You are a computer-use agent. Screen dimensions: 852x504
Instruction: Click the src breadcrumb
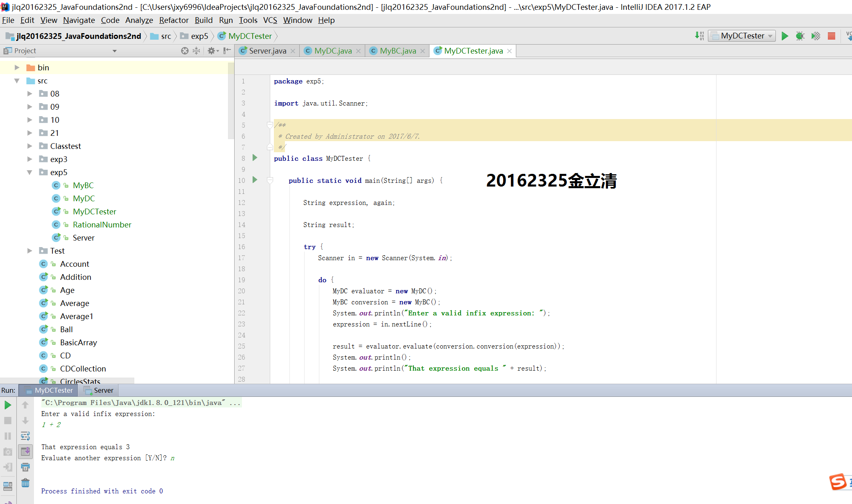160,36
